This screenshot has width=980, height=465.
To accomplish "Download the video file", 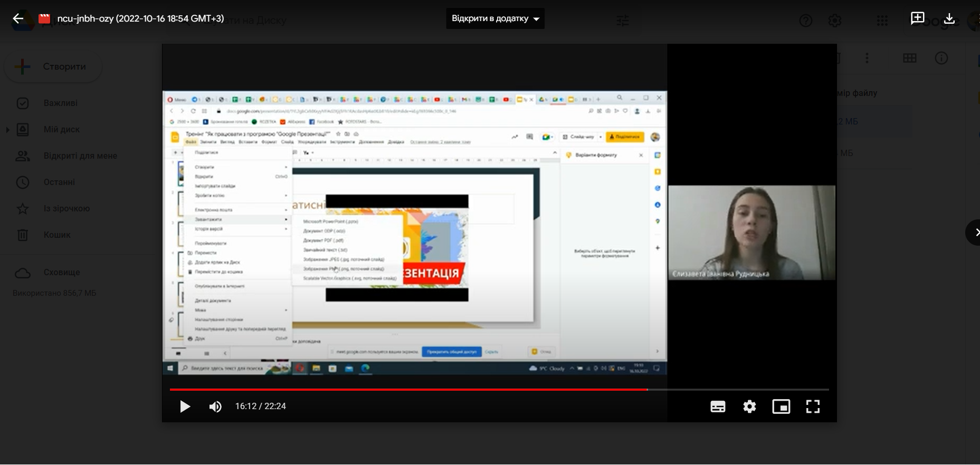I will click(x=949, y=18).
